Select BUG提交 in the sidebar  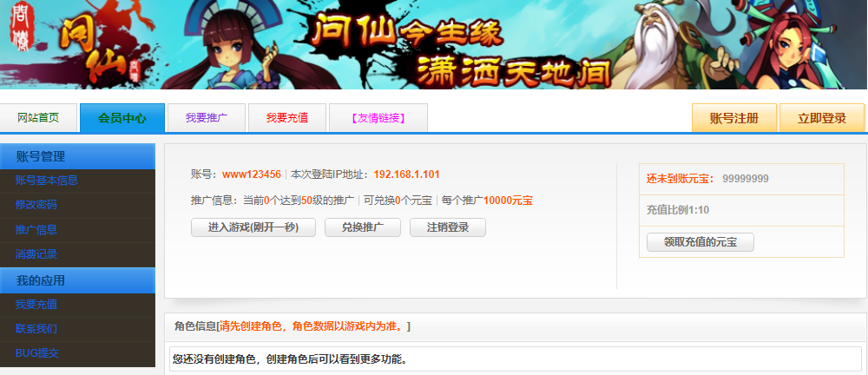[x=38, y=353]
